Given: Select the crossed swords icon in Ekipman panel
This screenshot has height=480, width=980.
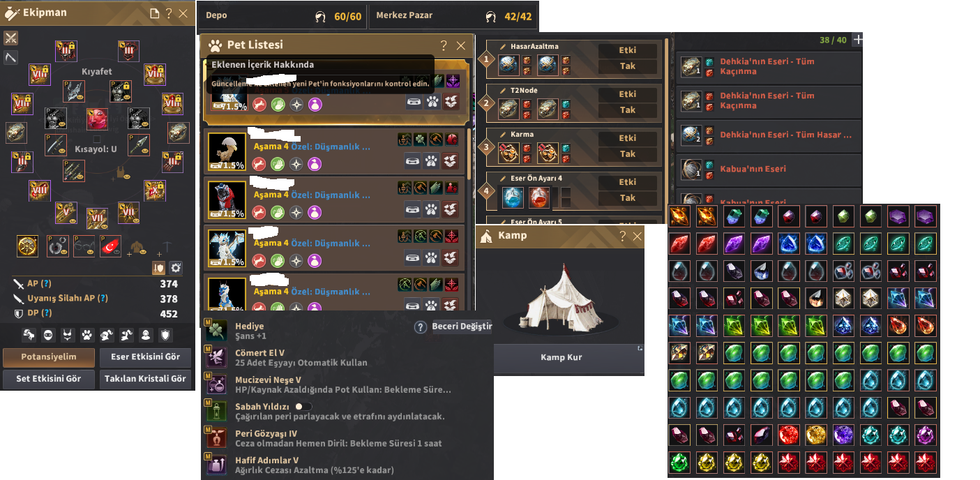Looking at the screenshot, I should [10, 38].
